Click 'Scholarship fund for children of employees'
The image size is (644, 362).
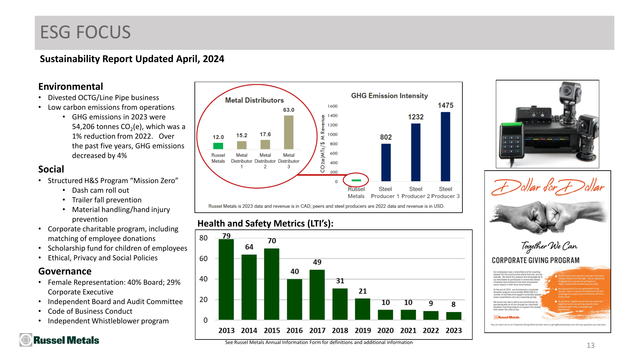click(118, 248)
